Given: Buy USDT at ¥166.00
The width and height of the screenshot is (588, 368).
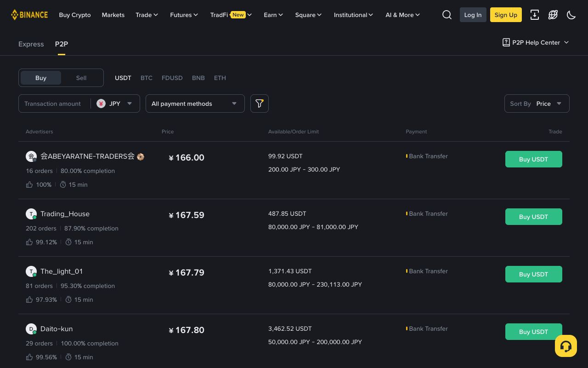Looking at the screenshot, I should [x=534, y=159].
